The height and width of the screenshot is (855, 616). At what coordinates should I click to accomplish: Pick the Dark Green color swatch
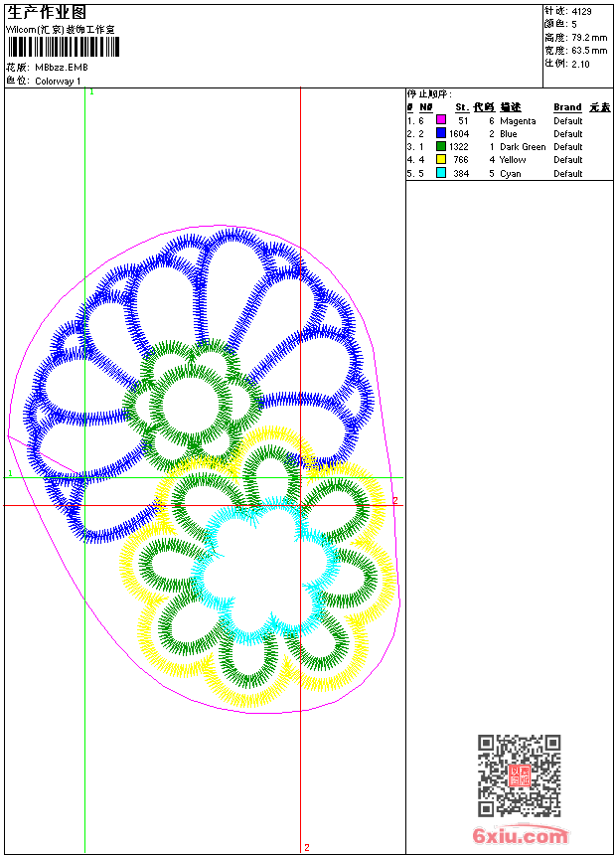click(x=441, y=146)
